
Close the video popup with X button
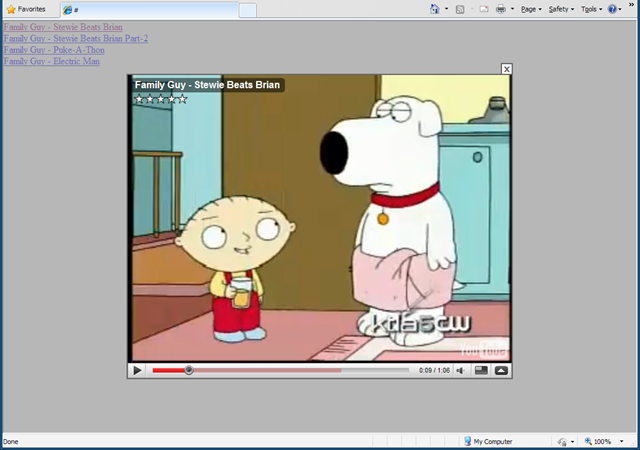[507, 69]
